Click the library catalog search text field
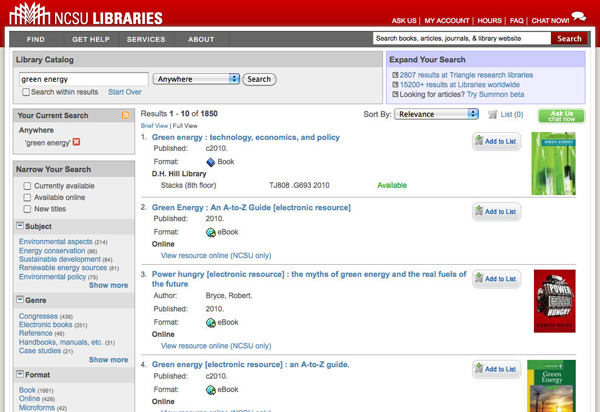This screenshot has height=412, width=600. point(83,79)
